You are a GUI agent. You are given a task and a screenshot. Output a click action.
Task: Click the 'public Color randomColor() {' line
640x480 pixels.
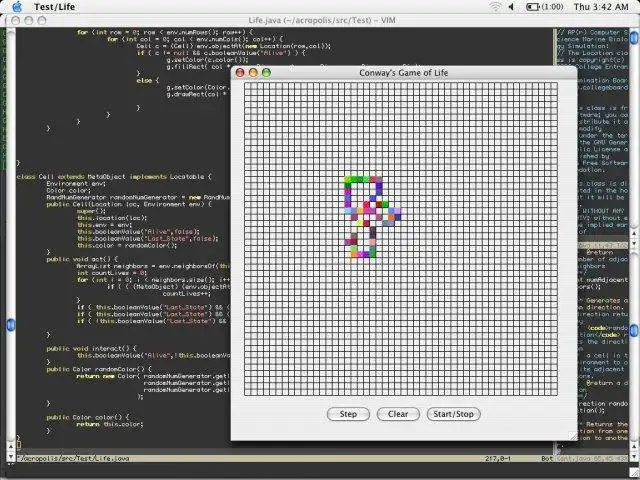[99, 369]
